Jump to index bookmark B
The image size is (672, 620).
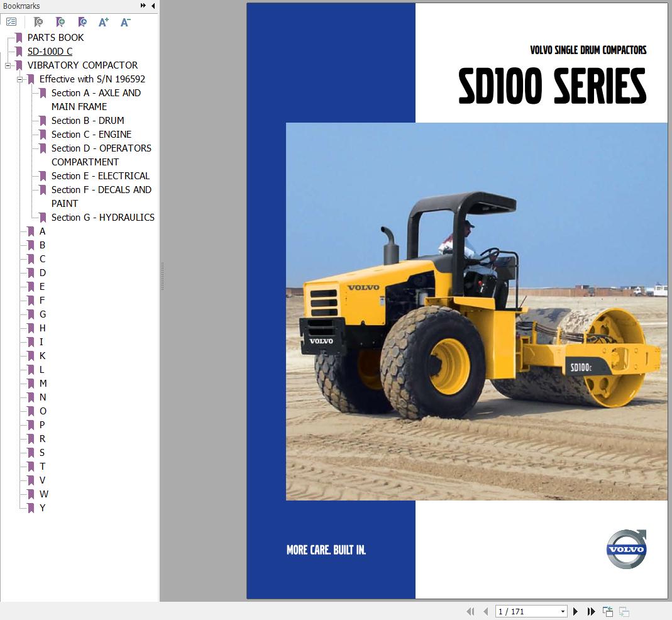click(42, 245)
